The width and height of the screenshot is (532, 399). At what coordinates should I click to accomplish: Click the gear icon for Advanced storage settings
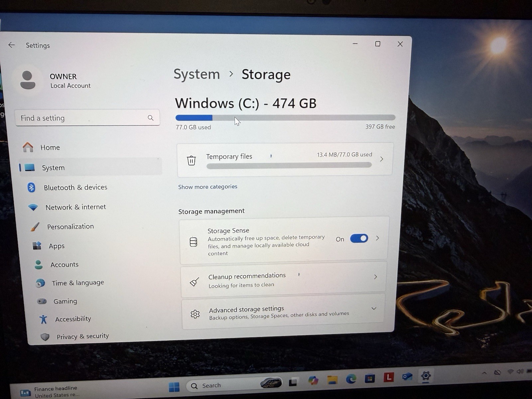coord(195,314)
